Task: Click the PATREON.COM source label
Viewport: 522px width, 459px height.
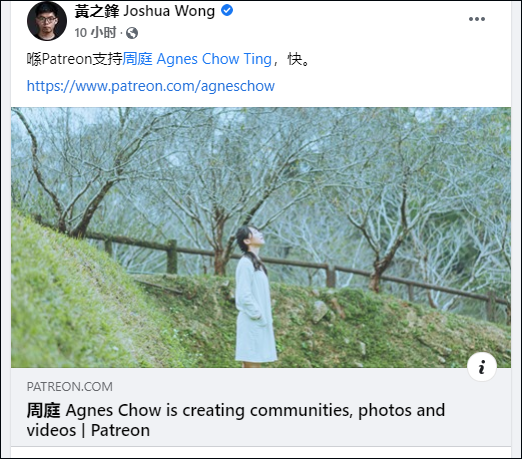Action: [70, 387]
